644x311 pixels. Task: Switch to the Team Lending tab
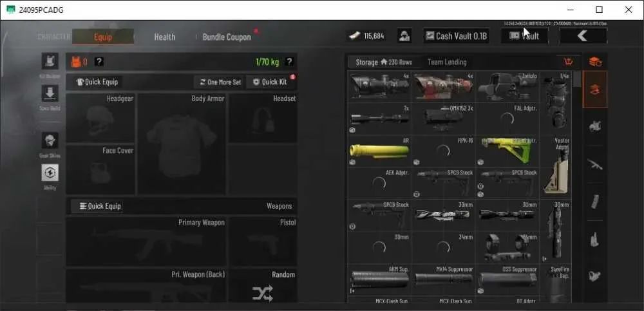(x=447, y=62)
